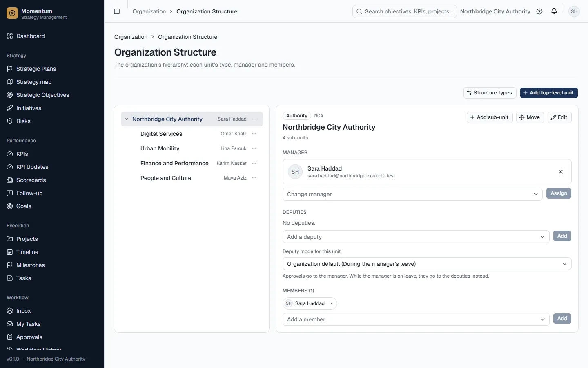Open KPI Updates page

52,167
